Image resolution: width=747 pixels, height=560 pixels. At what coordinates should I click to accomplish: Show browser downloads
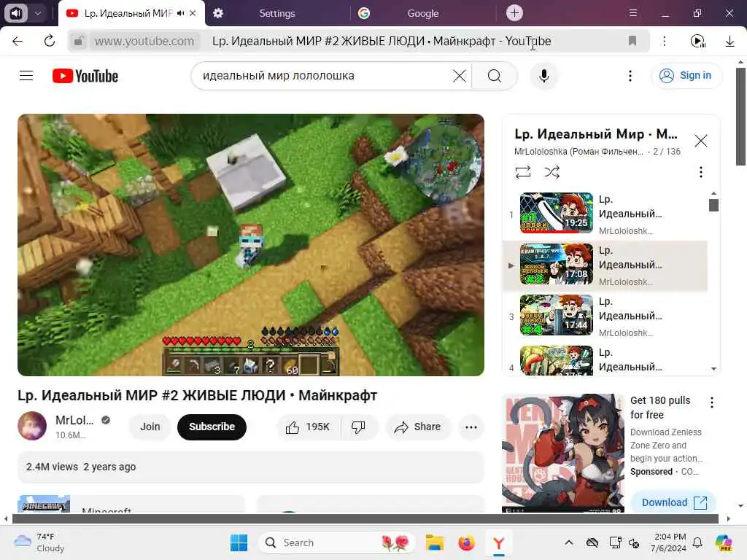pos(729,41)
